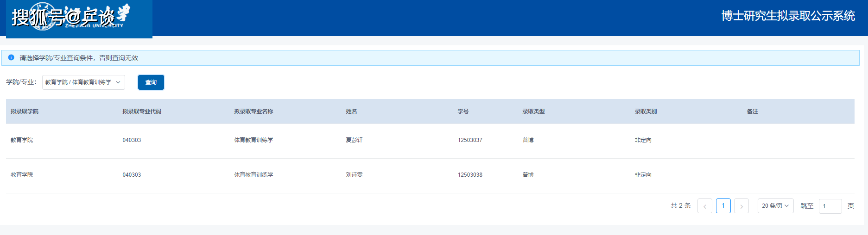Viewport: 868px width, 235px height.
Task: Click the 拟录取专业名称 column header
Action: 253,111
